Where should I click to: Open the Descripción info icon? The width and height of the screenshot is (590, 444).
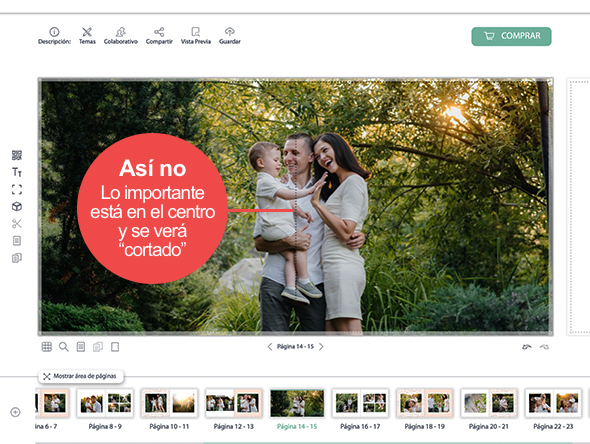[54, 32]
